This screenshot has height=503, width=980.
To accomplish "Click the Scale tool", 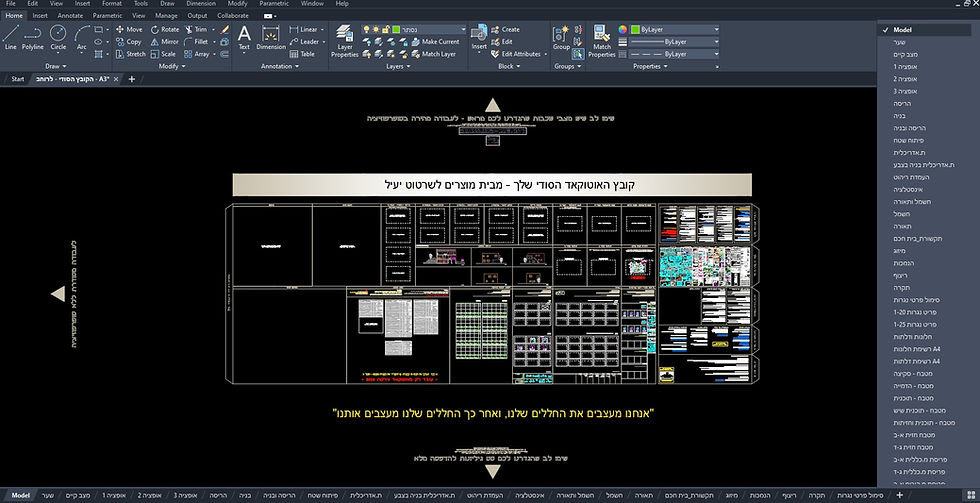I will tap(163, 54).
